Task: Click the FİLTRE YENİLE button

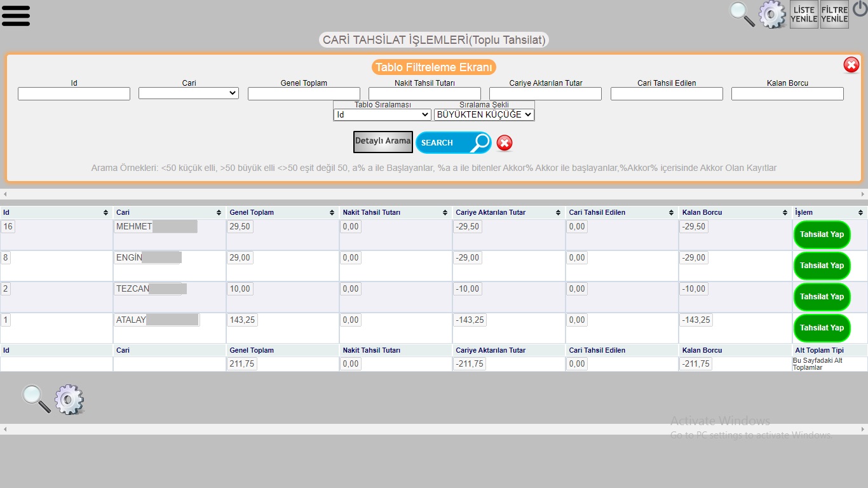Action: click(834, 14)
